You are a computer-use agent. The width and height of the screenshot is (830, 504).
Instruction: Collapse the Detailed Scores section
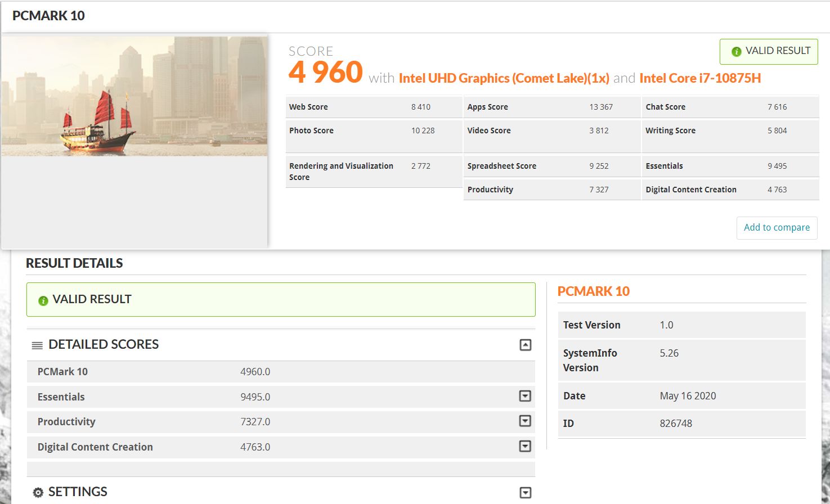525,345
